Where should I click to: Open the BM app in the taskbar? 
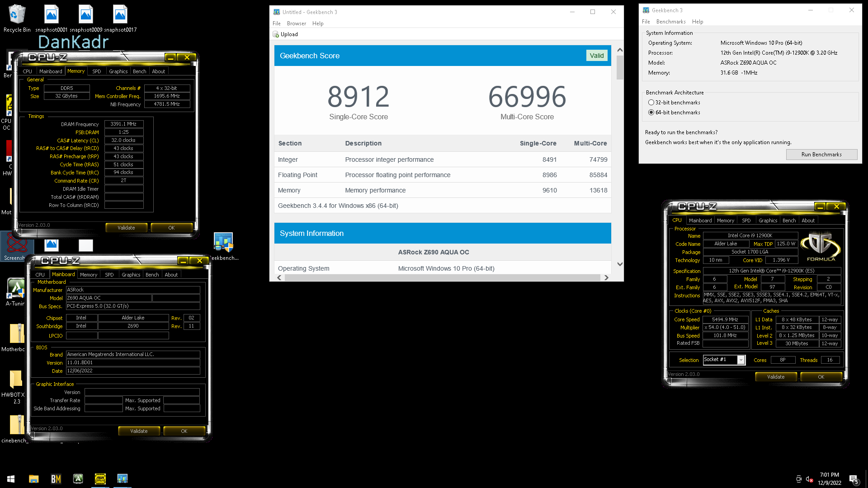click(56, 479)
